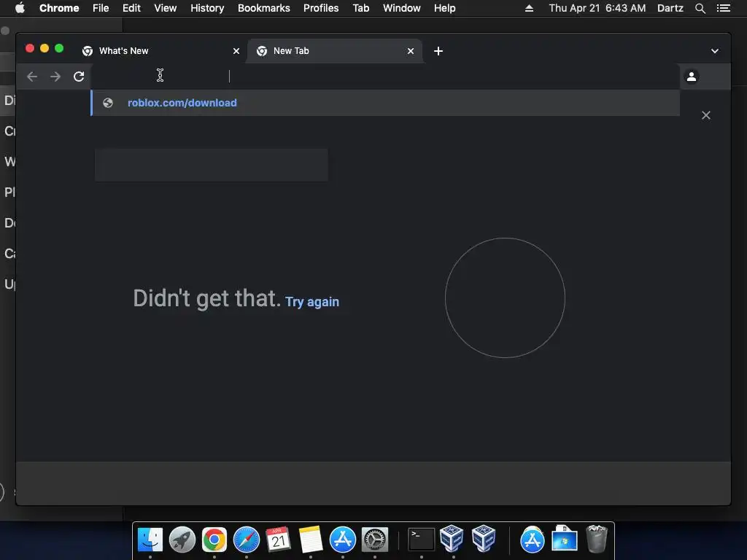Open the Tab menu

click(360, 8)
